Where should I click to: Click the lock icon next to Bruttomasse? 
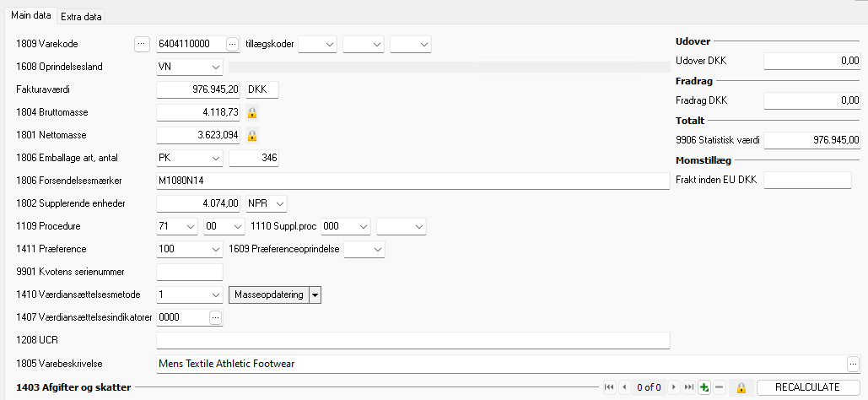251,112
